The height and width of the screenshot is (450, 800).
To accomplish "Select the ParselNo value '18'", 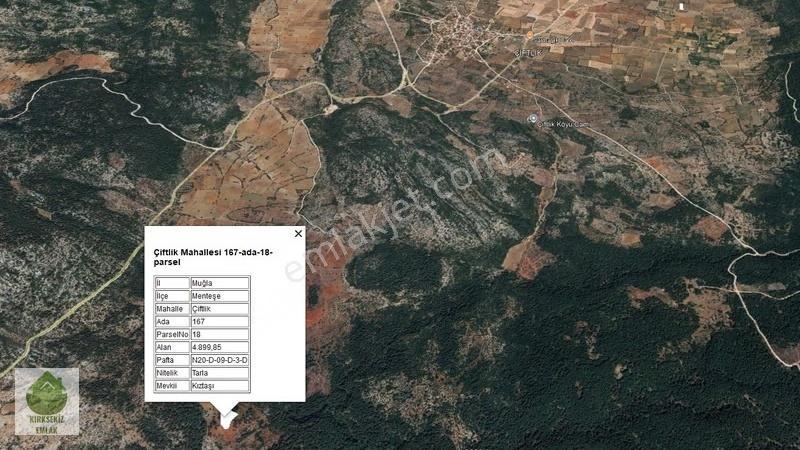I will tap(220, 334).
